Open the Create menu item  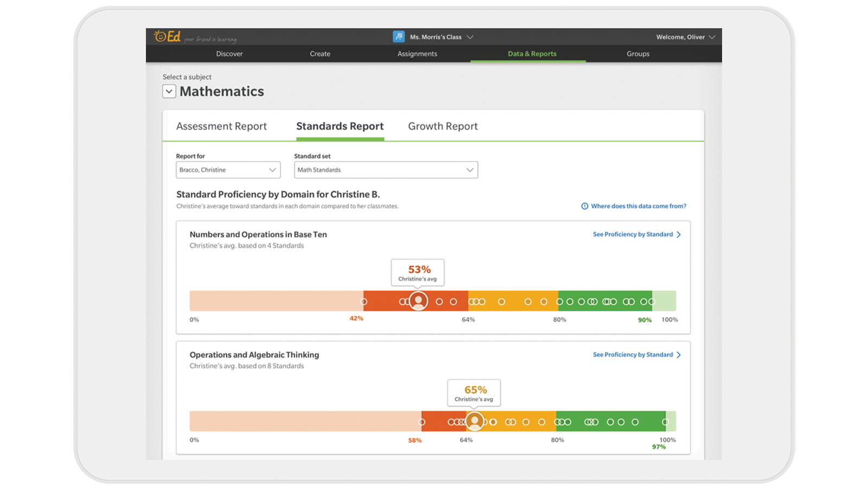(x=320, y=54)
